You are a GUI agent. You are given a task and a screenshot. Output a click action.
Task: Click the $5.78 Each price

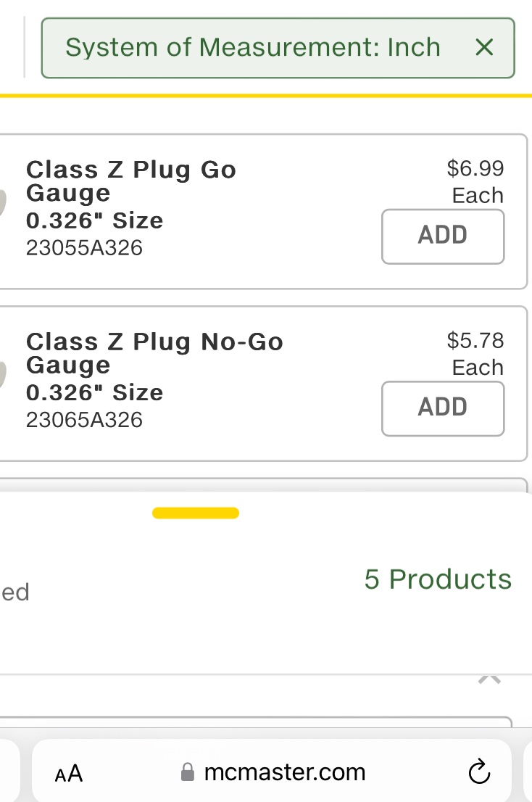click(x=475, y=353)
